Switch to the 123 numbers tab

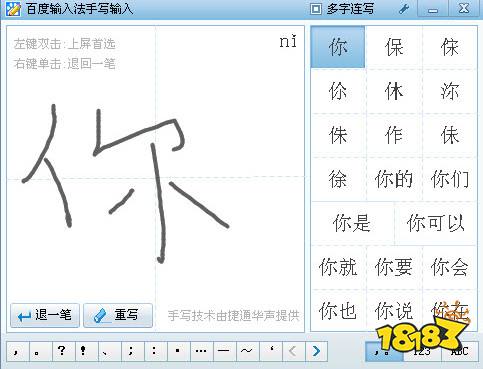[x=422, y=351]
